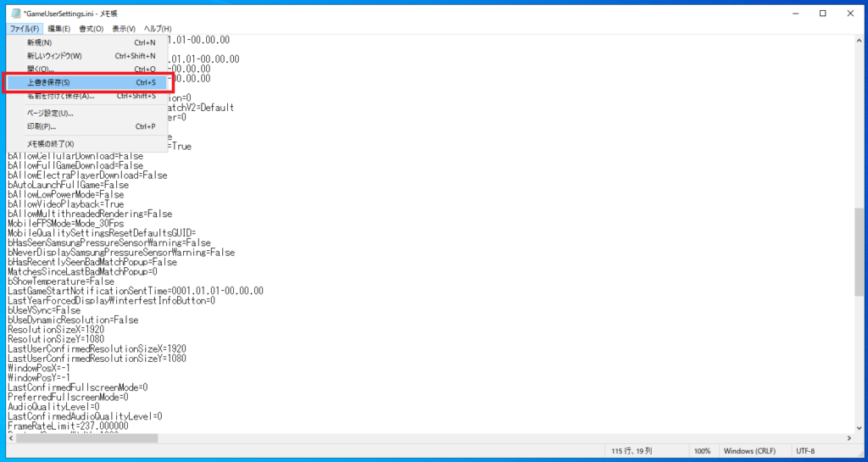This screenshot has width=868, height=462.
Task: Select 上書き保存(S) to save the file
Action: 87,82
